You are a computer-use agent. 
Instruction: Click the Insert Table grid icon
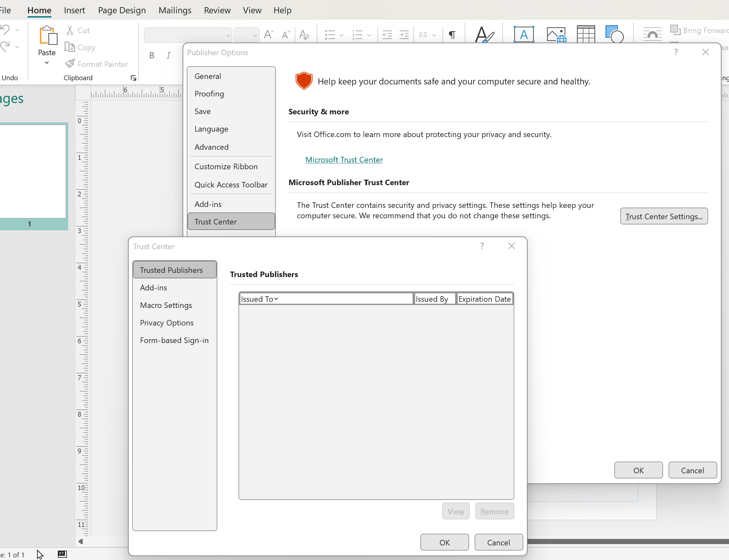click(586, 34)
